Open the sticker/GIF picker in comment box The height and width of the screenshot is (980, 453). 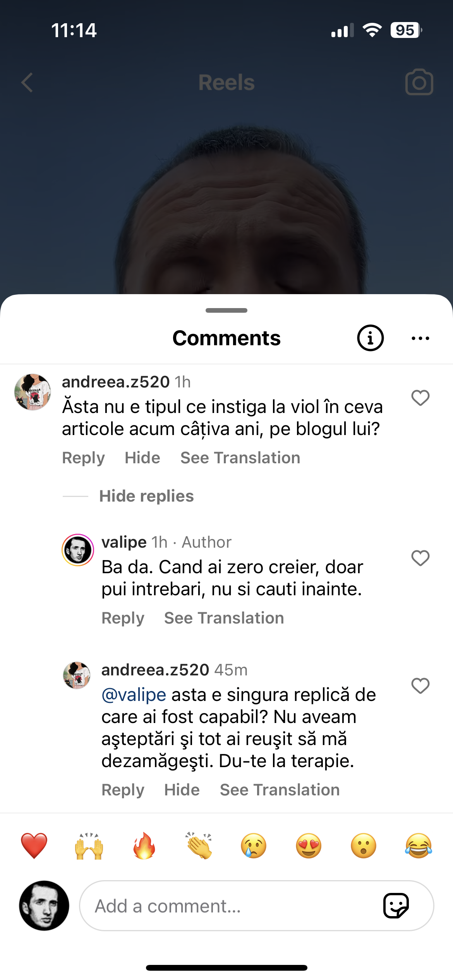click(396, 906)
